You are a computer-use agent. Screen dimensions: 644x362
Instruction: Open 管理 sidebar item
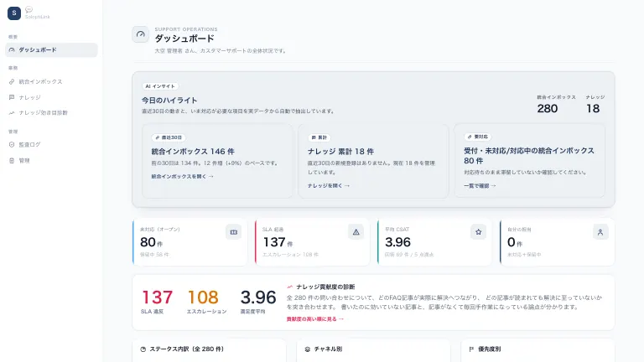(51, 161)
